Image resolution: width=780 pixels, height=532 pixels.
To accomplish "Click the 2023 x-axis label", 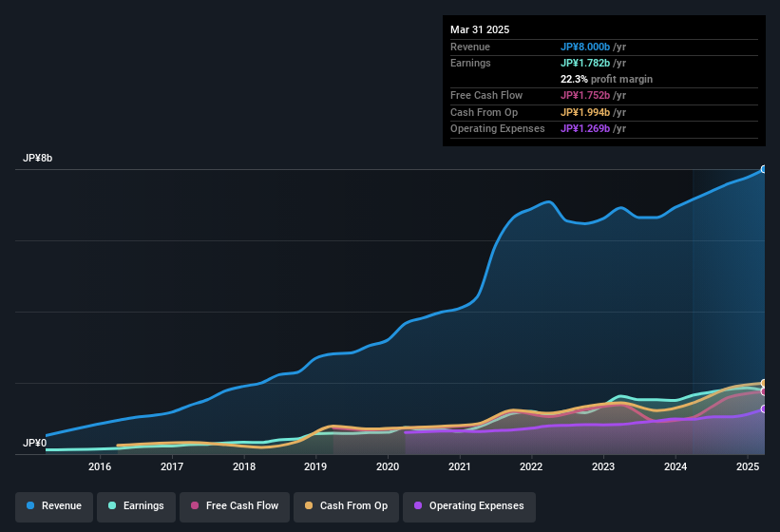I will (603, 466).
